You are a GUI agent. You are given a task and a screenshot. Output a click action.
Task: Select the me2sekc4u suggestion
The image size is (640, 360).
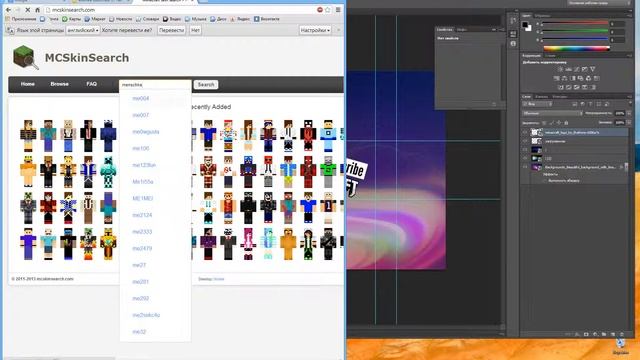(x=146, y=315)
